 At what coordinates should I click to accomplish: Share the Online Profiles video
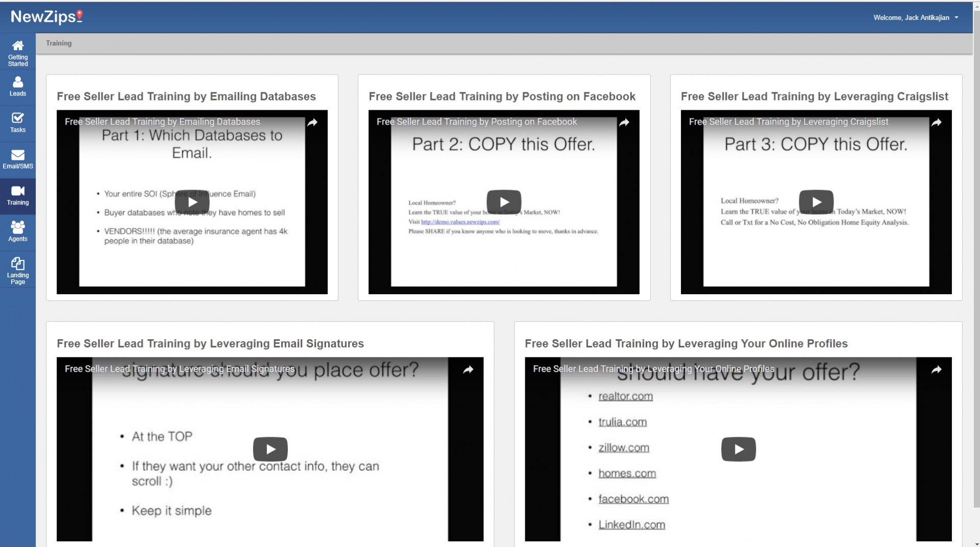[x=937, y=370]
